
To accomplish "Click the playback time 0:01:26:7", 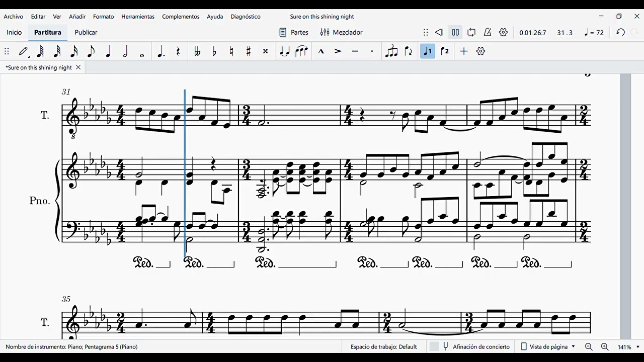I will (x=533, y=33).
